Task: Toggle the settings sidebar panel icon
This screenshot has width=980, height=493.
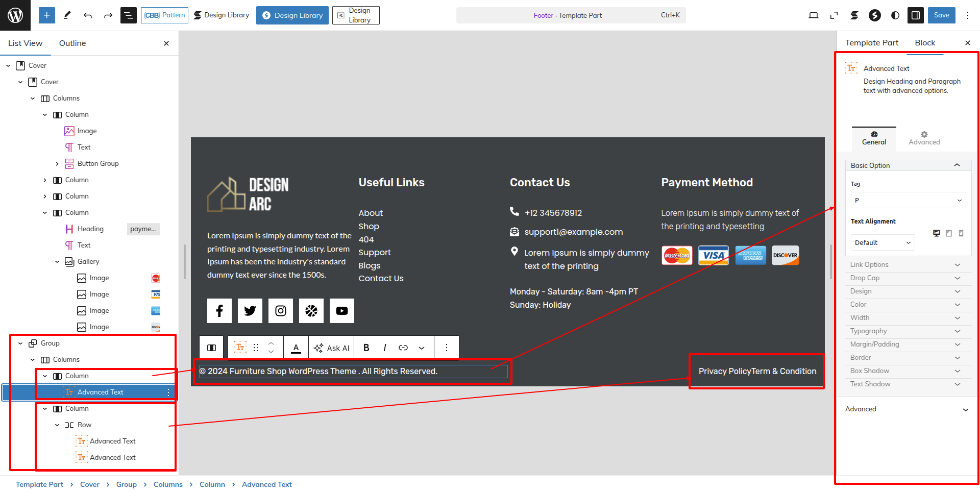Action: pyautogui.click(x=916, y=15)
